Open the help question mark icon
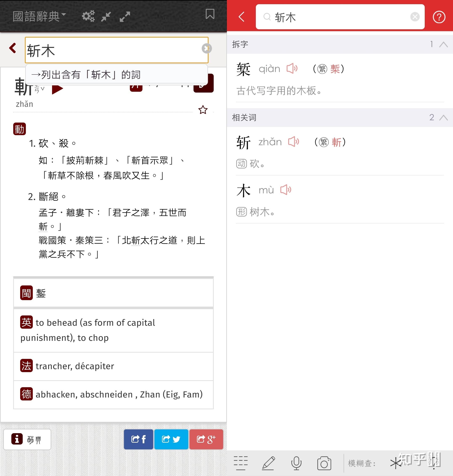453x476 pixels. pyautogui.click(x=439, y=17)
